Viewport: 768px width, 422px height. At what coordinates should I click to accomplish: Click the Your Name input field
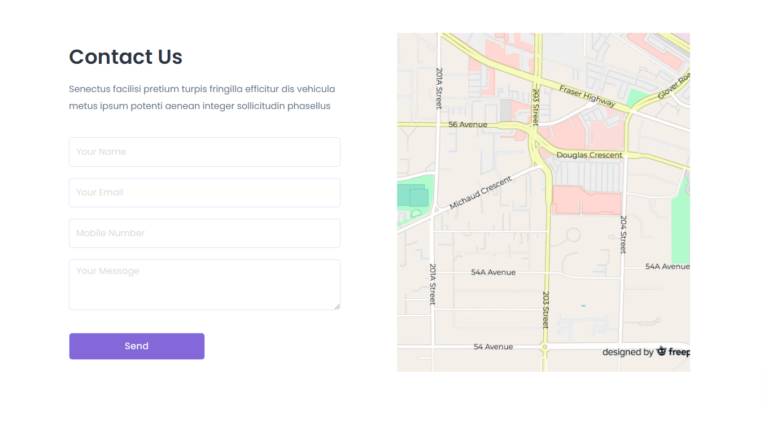point(204,152)
